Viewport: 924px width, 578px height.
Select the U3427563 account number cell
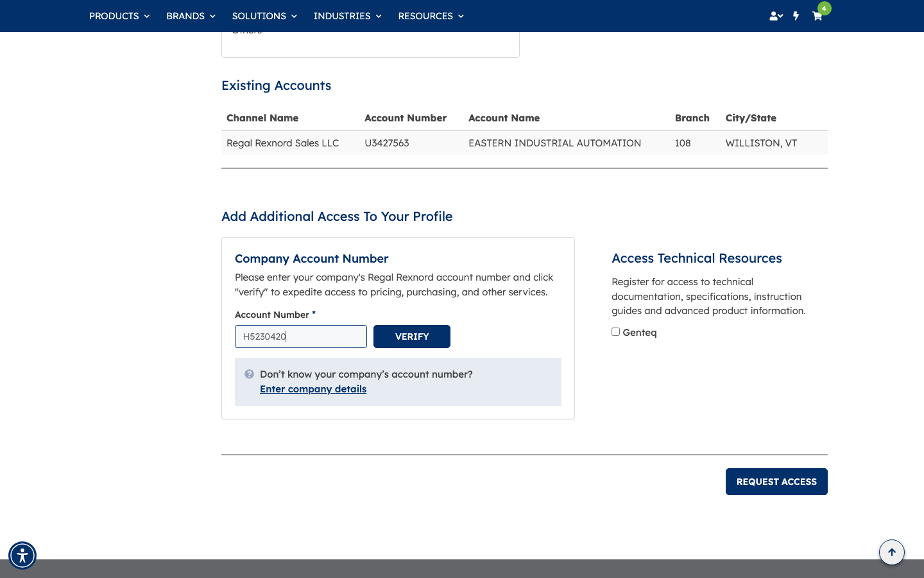tap(387, 143)
